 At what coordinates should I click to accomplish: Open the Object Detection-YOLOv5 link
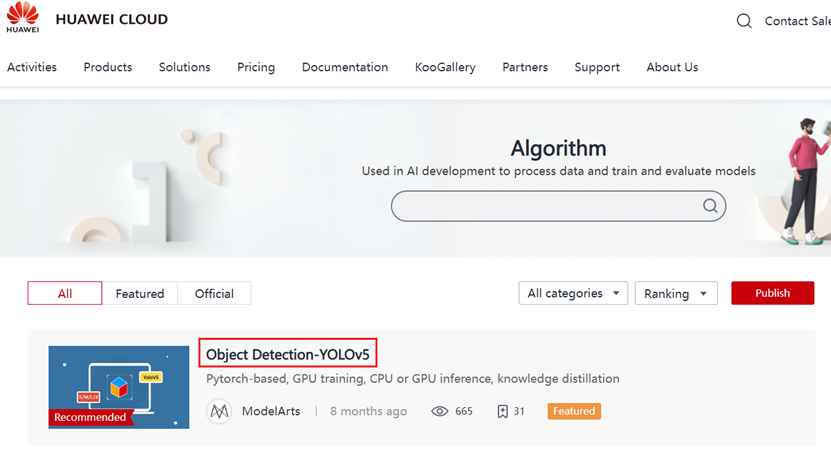289,354
